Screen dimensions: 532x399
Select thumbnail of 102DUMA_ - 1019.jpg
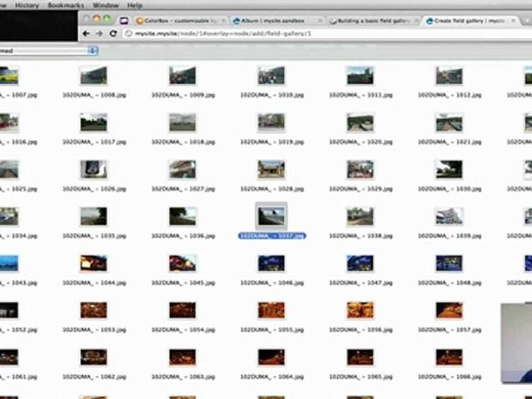(x=271, y=122)
